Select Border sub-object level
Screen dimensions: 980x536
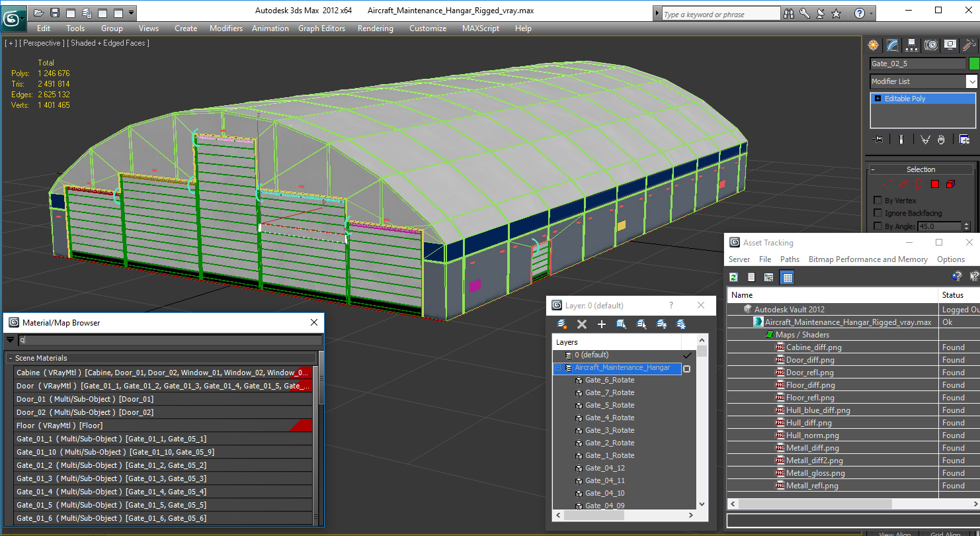click(920, 184)
